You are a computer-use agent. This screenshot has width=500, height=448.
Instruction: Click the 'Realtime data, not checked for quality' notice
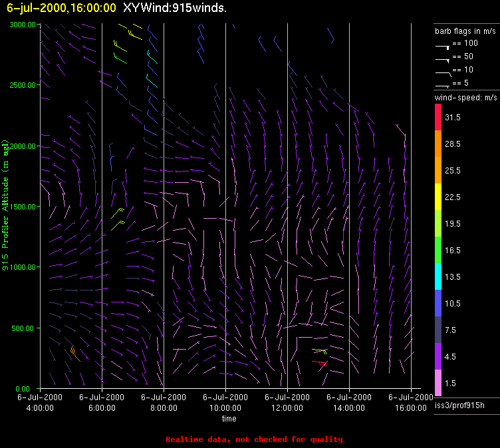pyautogui.click(x=254, y=439)
